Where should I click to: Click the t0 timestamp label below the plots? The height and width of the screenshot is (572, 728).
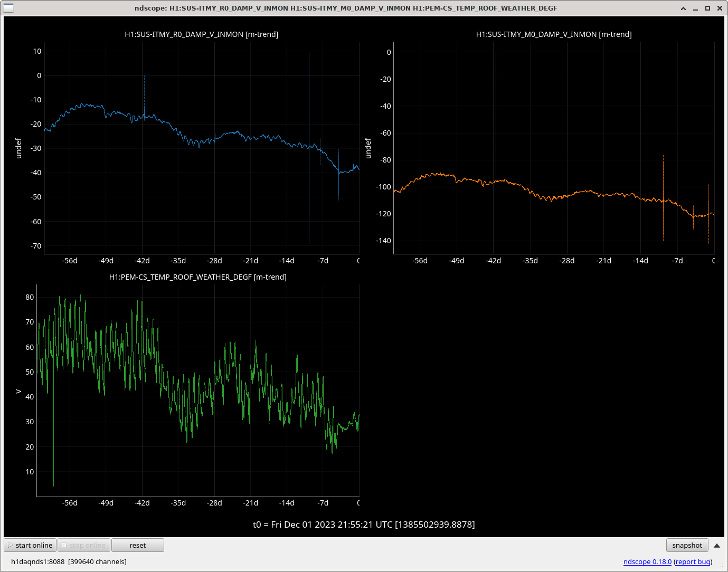click(364, 525)
